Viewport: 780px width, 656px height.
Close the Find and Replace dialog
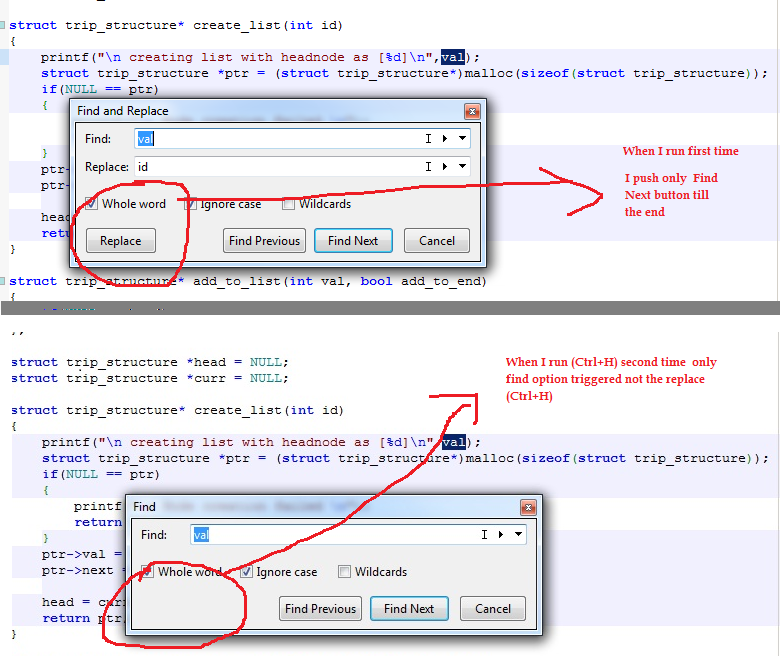(471, 111)
